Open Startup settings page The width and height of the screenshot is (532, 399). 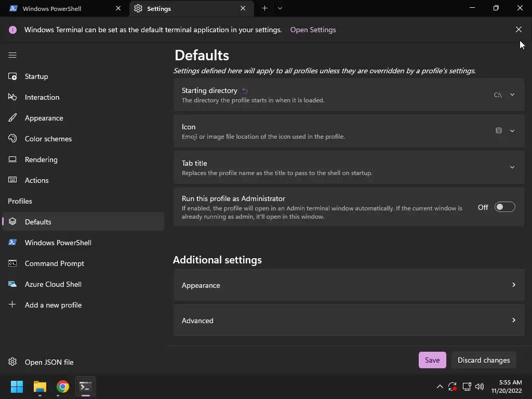coord(83,76)
